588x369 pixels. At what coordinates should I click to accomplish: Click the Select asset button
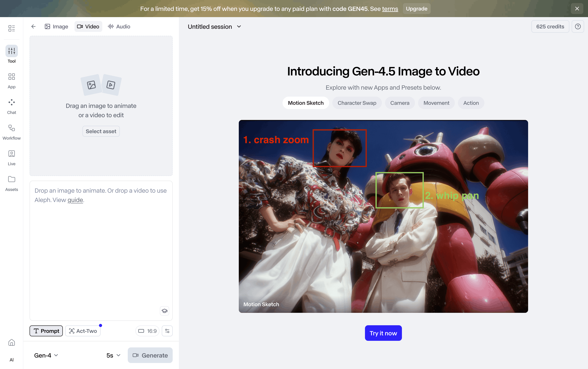tap(101, 131)
